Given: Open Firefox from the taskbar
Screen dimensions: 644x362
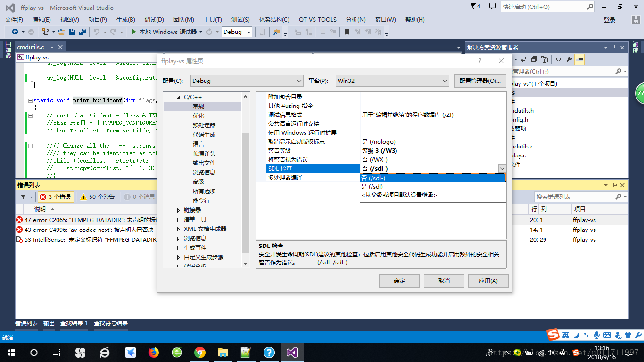Looking at the screenshot, I should [x=154, y=353].
